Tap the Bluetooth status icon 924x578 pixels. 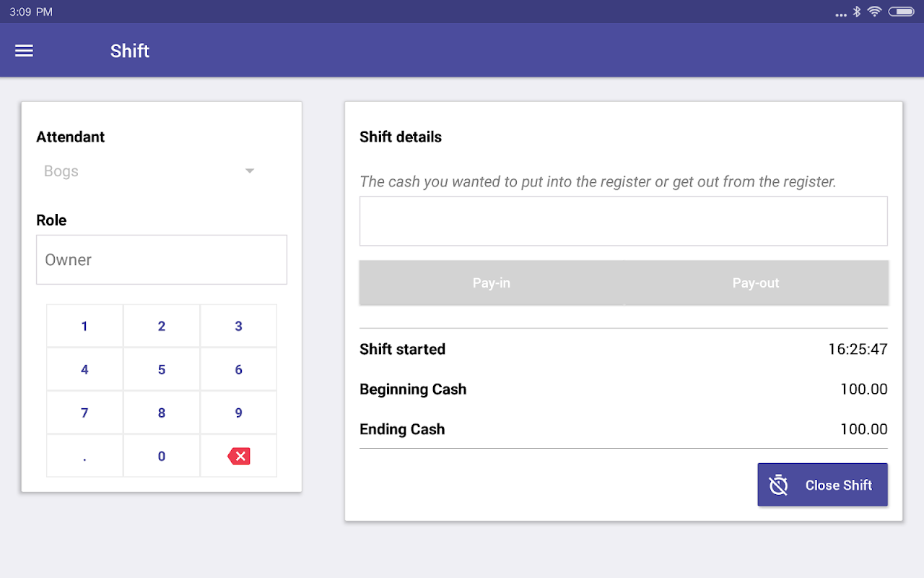(857, 12)
